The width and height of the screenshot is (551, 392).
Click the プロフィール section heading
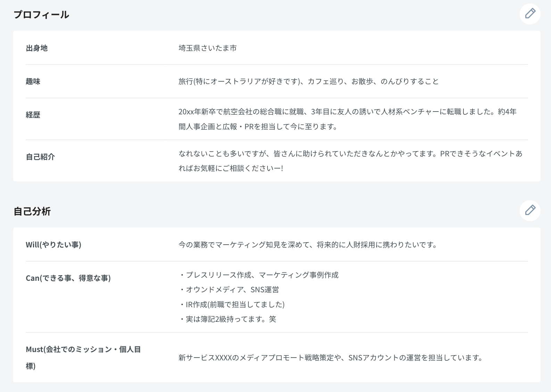click(x=41, y=15)
